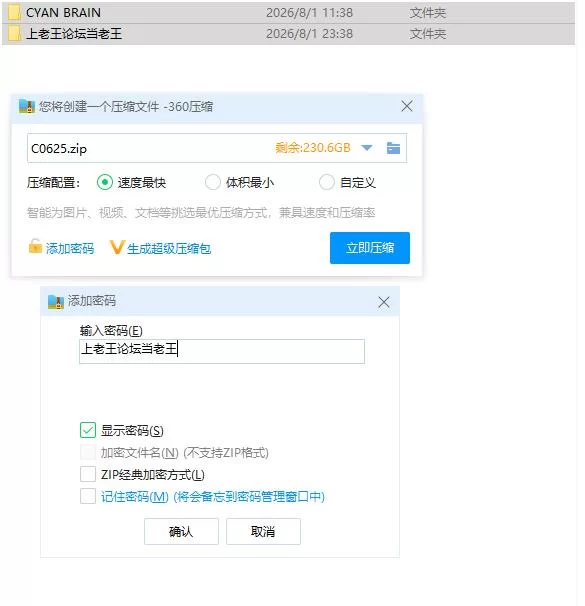This screenshot has width=585, height=606.
Task: Select the CYAN BRAIN folder icon
Action: [x=14, y=12]
